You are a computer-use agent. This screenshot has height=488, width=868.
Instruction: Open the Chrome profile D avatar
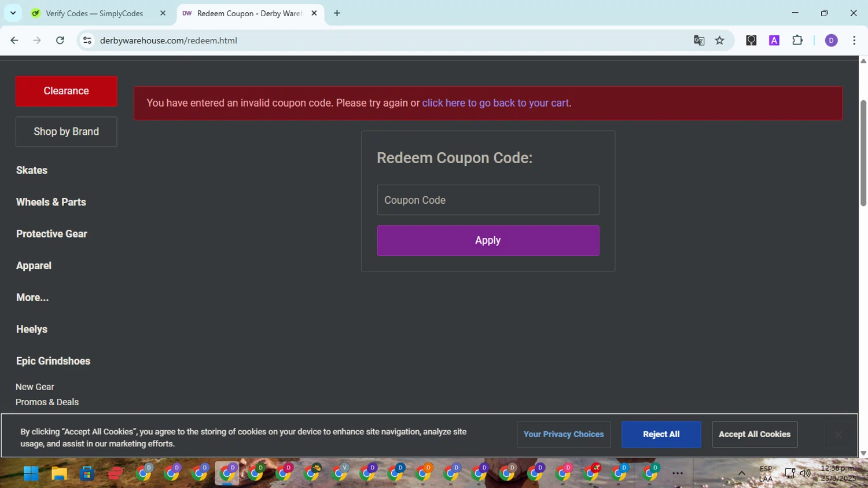pos(832,41)
